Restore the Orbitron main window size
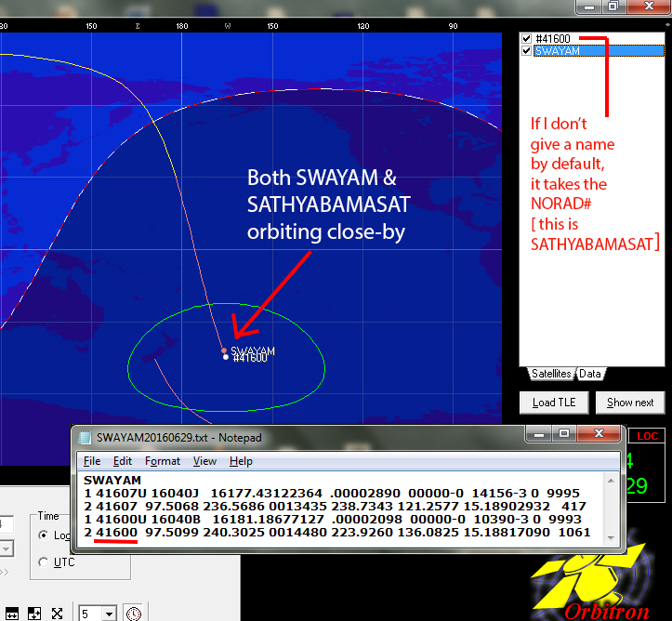 [613, 6]
